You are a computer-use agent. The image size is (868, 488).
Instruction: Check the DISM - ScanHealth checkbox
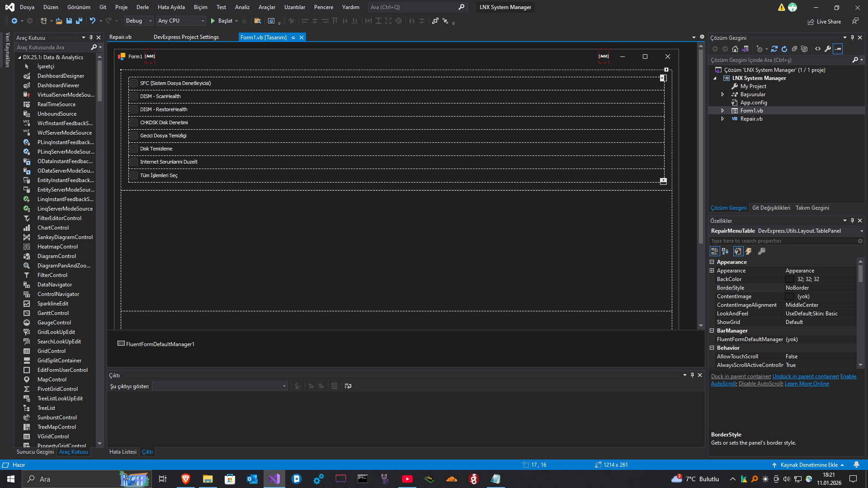click(134, 96)
